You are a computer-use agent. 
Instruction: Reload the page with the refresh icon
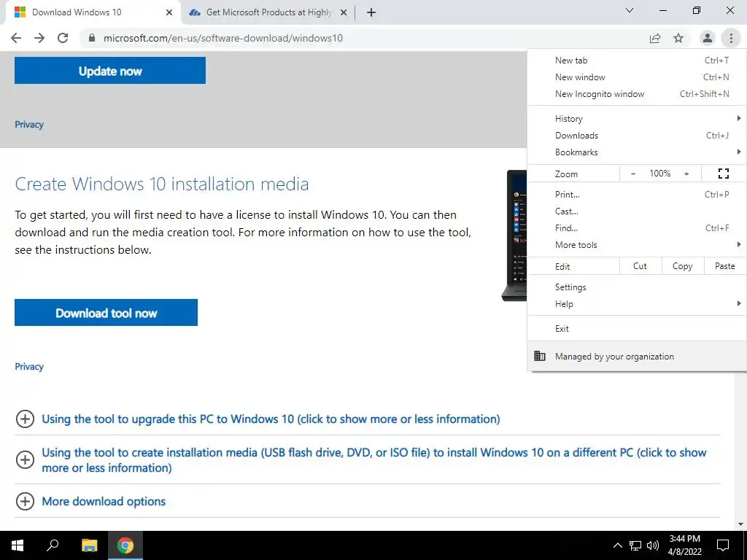point(63,38)
